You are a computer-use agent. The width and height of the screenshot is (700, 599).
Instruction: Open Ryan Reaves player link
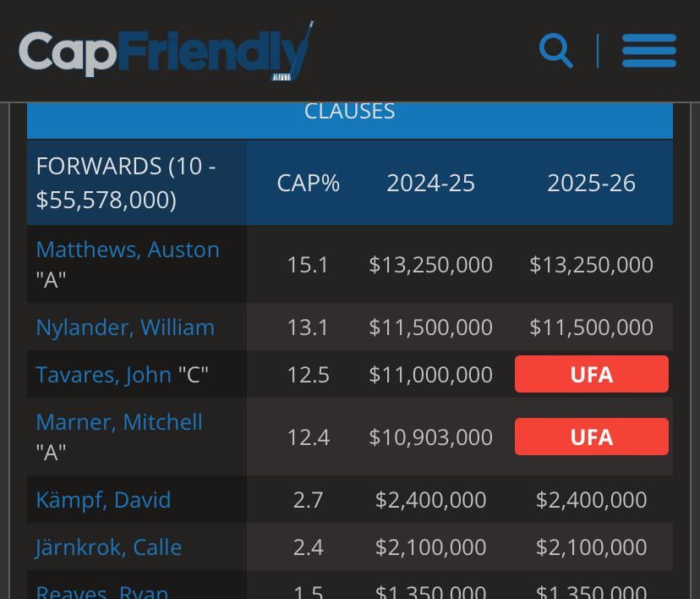102,591
